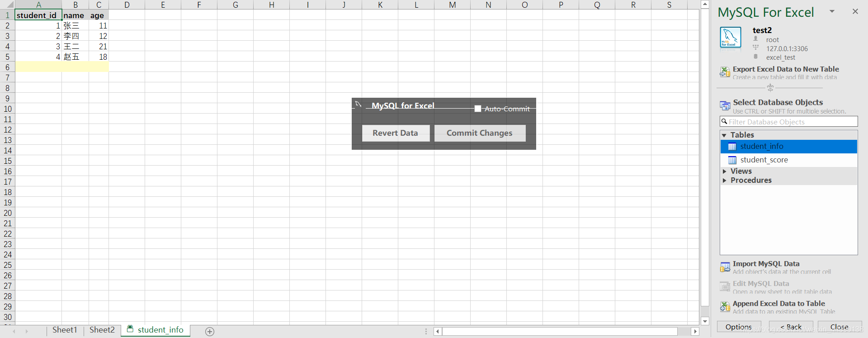868x338 pixels.
Task: Click the network icon beside 127.0.0.1:3306
Action: (755, 48)
